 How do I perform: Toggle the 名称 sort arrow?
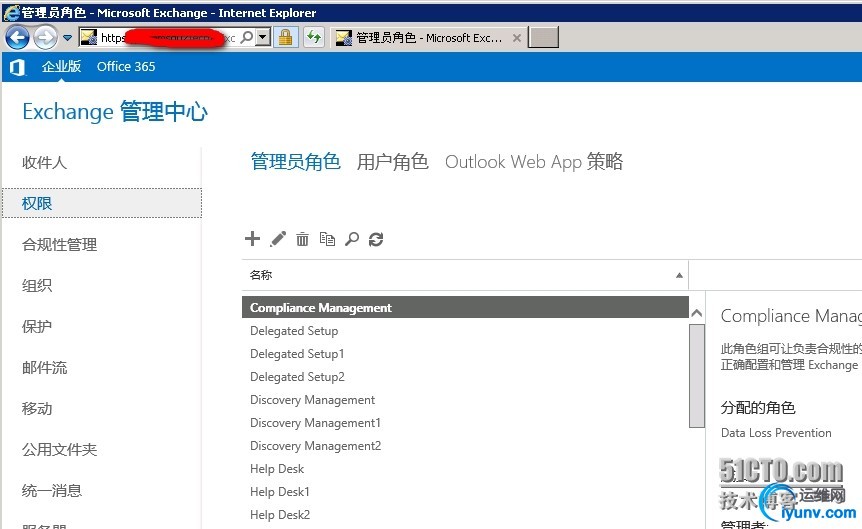pyautogui.click(x=679, y=275)
